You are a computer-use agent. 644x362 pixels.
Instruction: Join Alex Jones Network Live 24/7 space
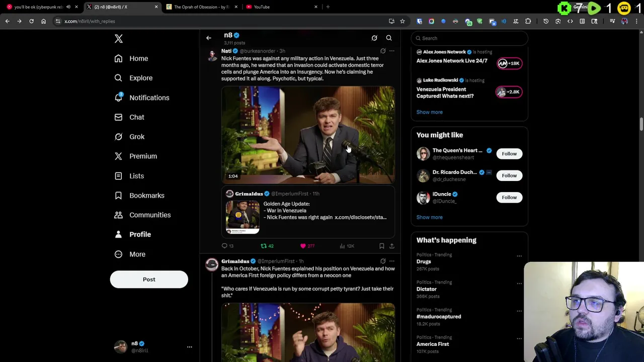click(x=509, y=63)
